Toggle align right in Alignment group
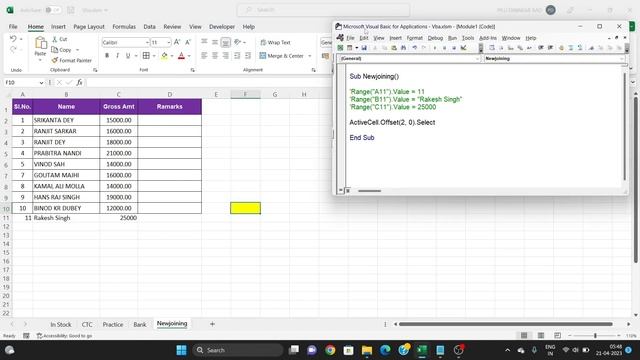The image size is (640, 360). pos(225,56)
